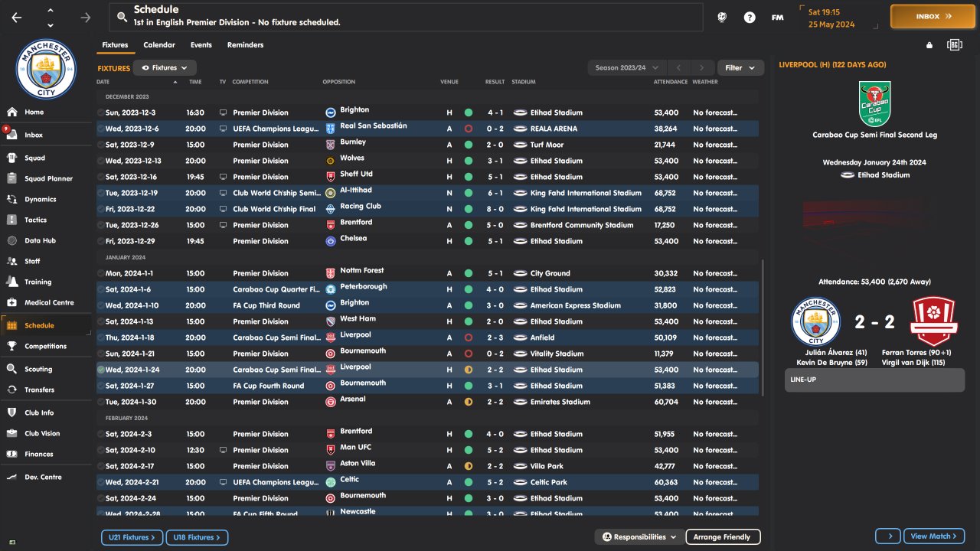Screen dimensions: 980x551
Task: Open the help question mark icon
Action: [750, 17]
